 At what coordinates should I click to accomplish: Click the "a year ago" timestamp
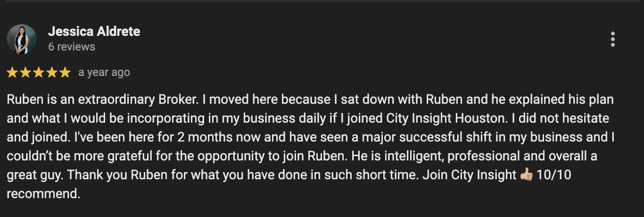[x=104, y=73]
